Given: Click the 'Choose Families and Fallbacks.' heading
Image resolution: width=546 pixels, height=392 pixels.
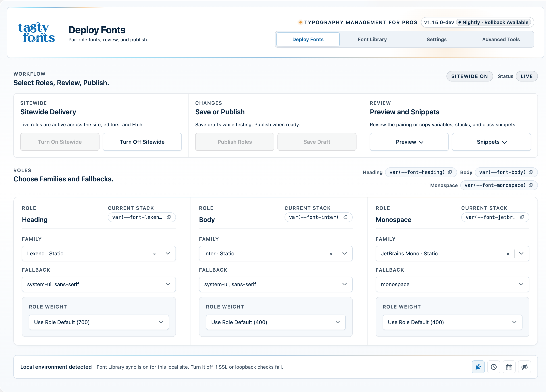Looking at the screenshot, I should (x=63, y=179).
